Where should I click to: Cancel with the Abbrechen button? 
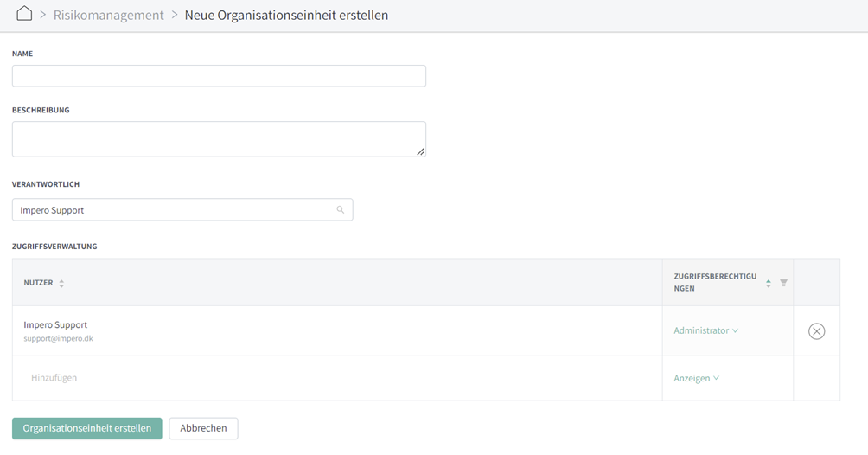click(203, 428)
